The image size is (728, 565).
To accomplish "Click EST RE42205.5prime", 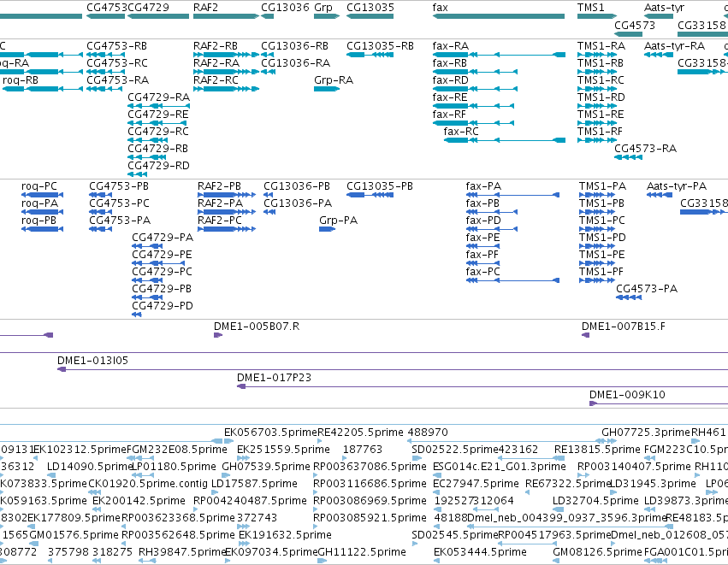I will [x=360, y=433].
